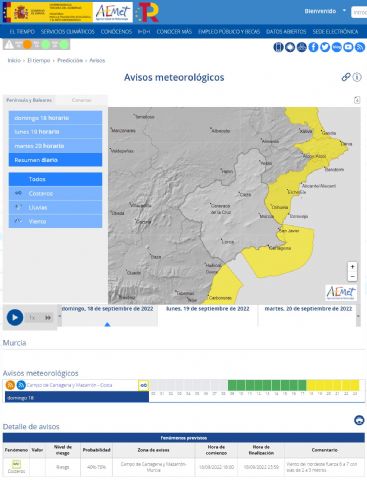
Task: Filter warnings by Todos
Action: pos(55,179)
